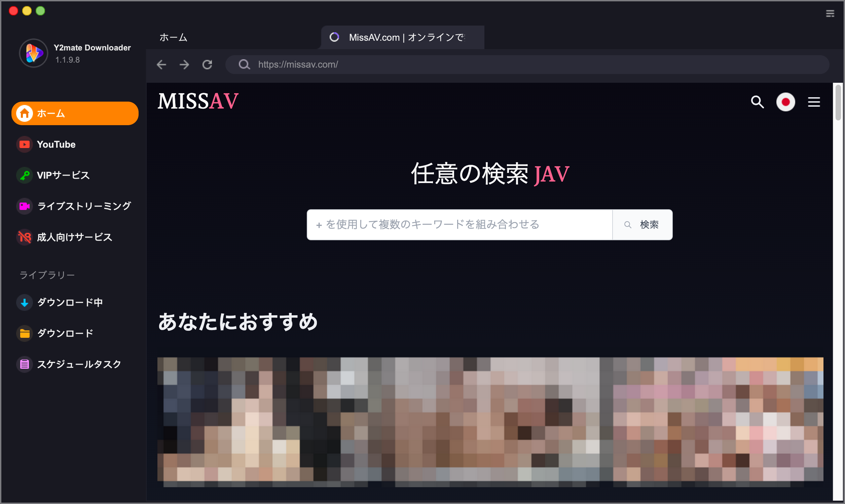Open VIPサービス in the sidebar
Screen dimensions: 845x504
[75, 175]
